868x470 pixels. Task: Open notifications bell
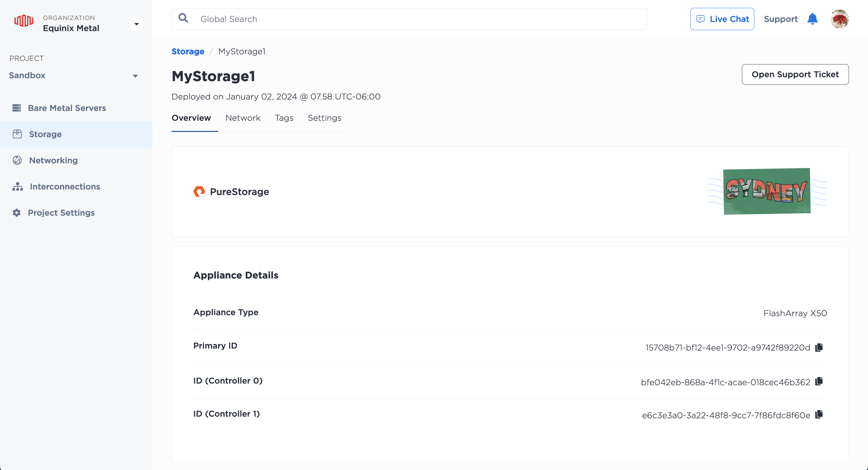[x=812, y=19]
